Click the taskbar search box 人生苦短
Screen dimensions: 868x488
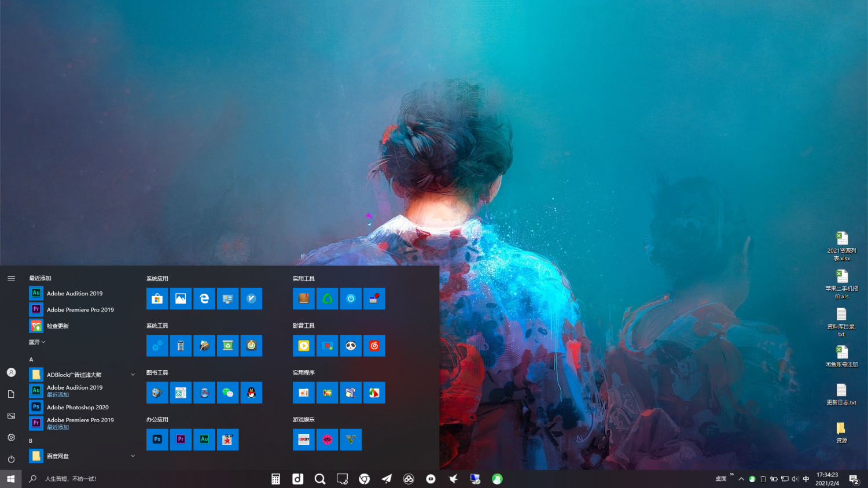coord(71,479)
